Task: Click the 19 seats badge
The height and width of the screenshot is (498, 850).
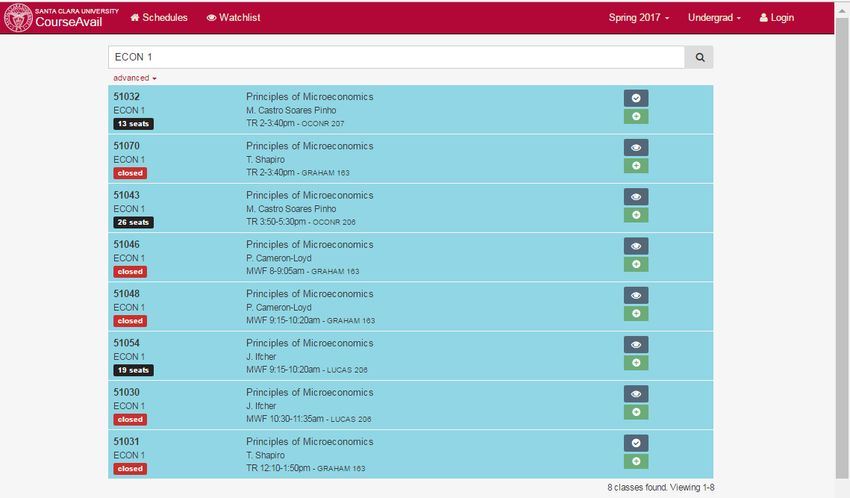Action: (133, 370)
